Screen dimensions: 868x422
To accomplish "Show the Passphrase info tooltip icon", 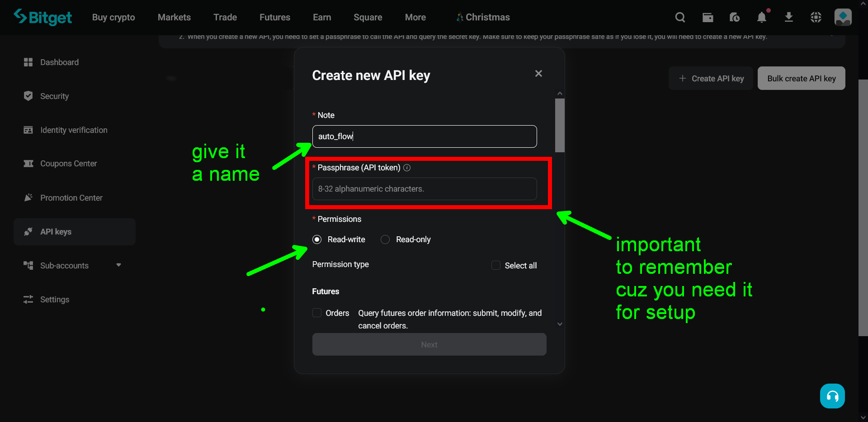I will click(x=407, y=168).
